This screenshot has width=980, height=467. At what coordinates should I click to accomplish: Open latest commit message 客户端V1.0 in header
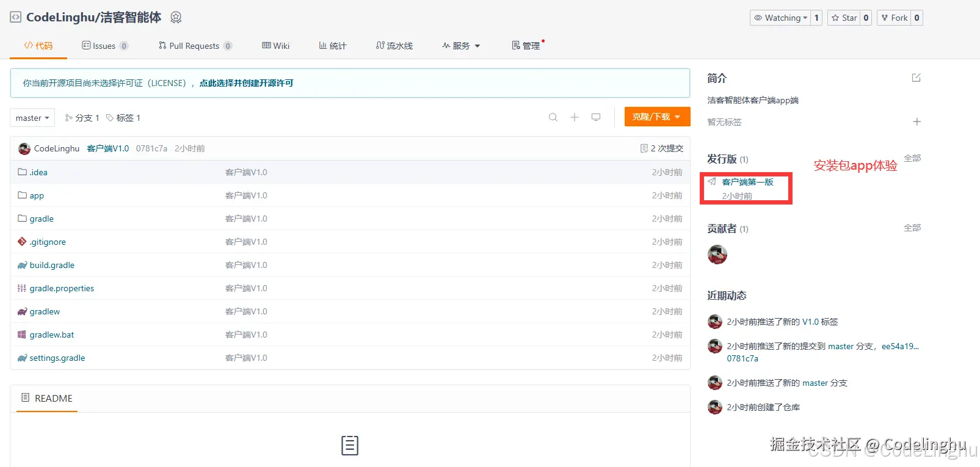coord(108,148)
